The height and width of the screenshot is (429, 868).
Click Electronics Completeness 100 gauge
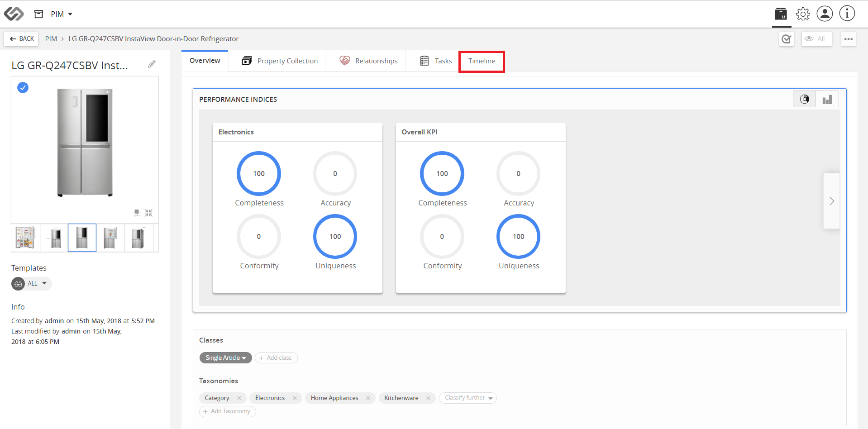tap(259, 173)
